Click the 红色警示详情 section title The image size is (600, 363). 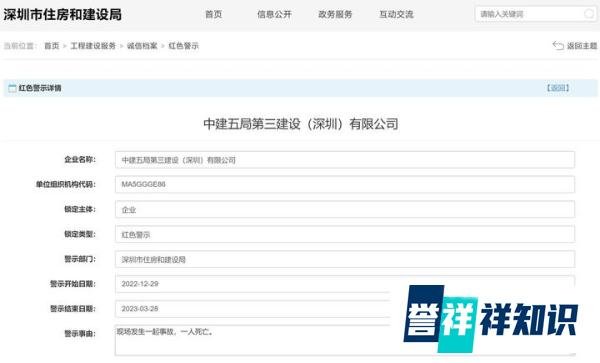click(40, 88)
